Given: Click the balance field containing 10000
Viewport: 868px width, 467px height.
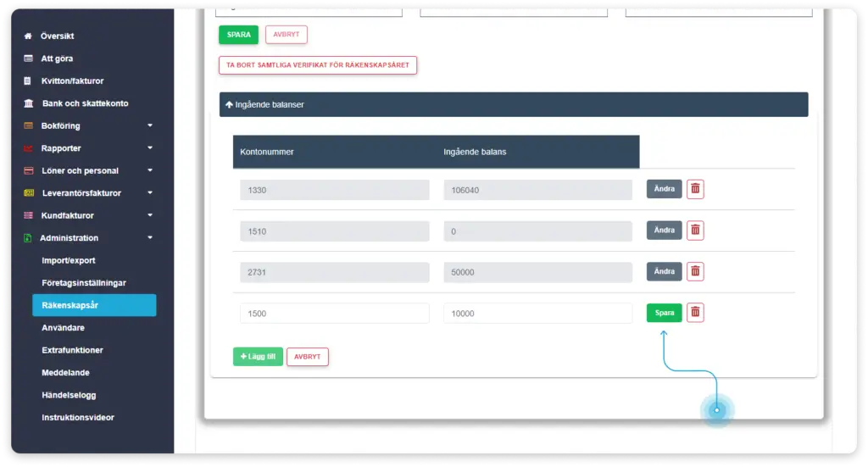Looking at the screenshot, I should [x=537, y=314].
